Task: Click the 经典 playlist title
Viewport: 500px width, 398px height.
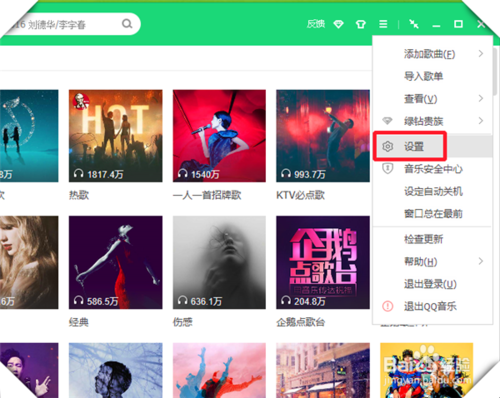Action: (x=79, y=322)
